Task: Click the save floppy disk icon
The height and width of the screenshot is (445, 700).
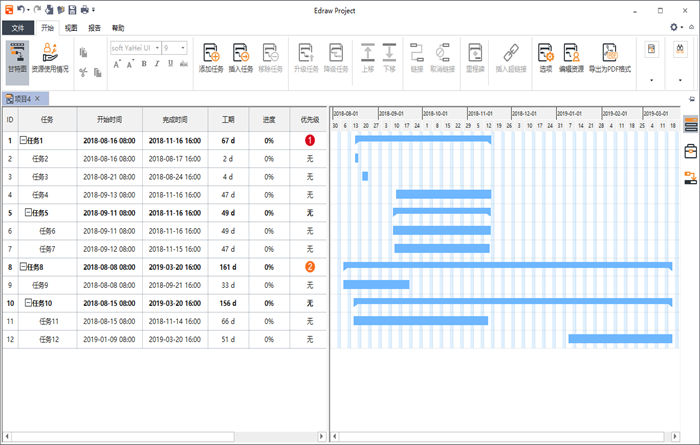Action: click(x=72, y=9)
